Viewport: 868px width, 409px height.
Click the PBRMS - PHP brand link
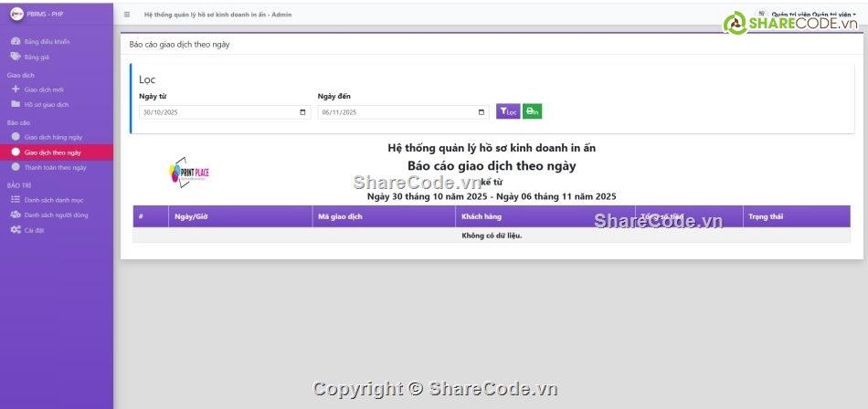(45, 15)
